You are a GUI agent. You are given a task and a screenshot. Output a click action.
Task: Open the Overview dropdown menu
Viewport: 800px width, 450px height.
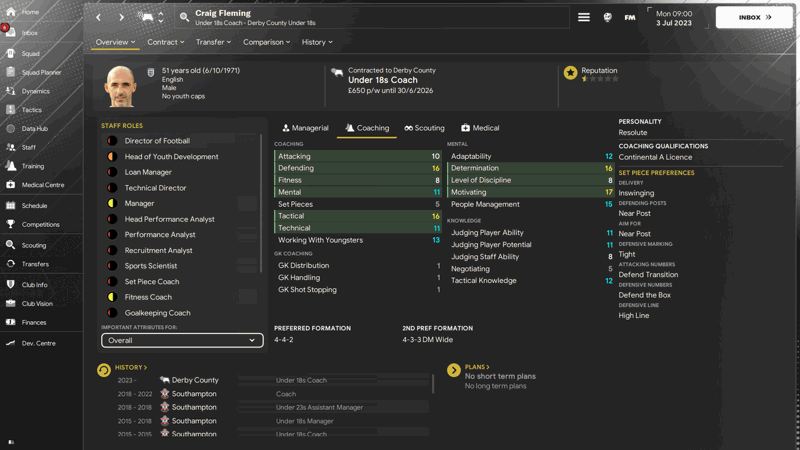tap(116, 42)
